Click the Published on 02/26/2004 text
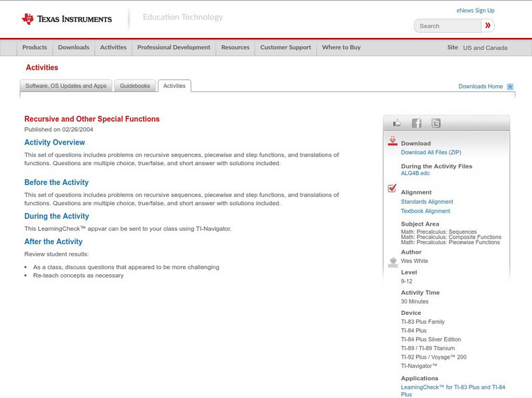This screenshot has width=532, height=398. (59, 129)
